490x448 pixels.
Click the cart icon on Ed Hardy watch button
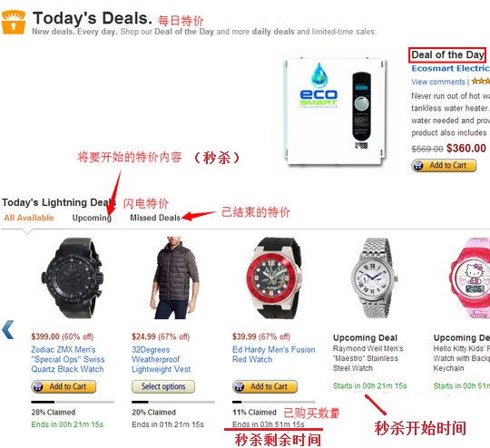pos(239,386)
